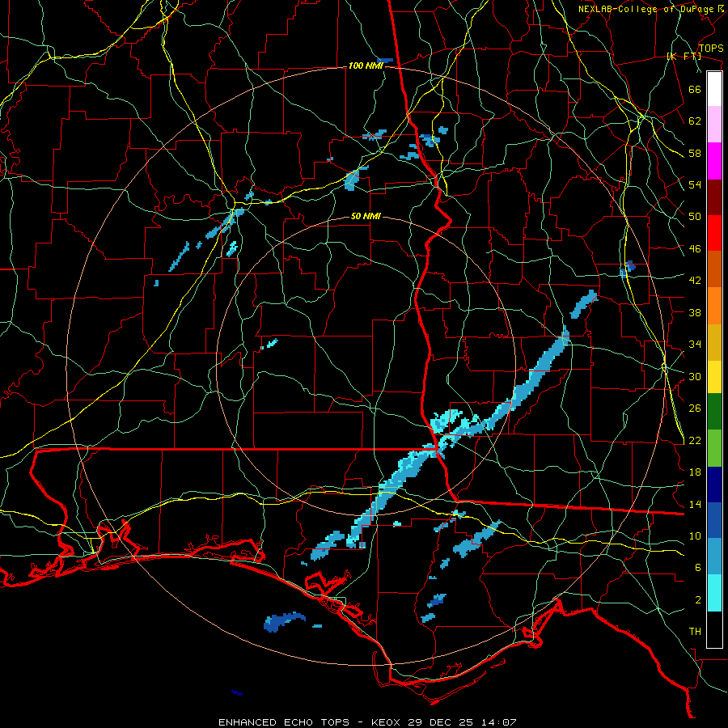Click legend value '66'
728x728 pixels.
click(x=695, y=89)
